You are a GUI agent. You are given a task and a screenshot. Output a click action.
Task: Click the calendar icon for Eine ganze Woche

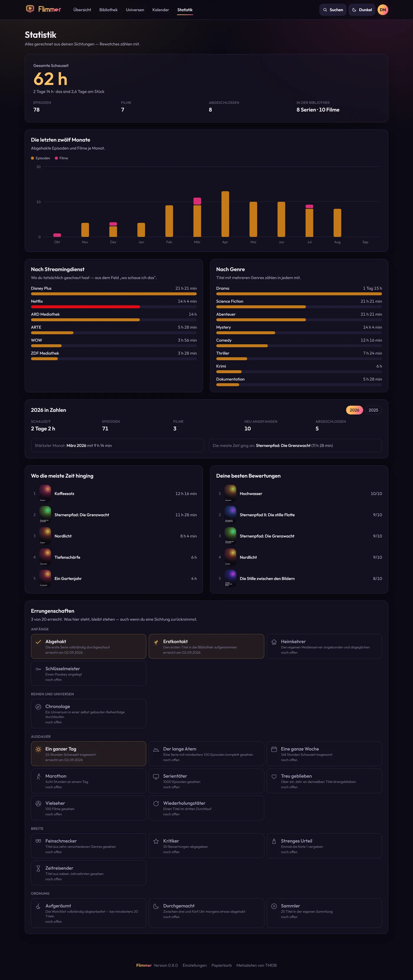274,749
